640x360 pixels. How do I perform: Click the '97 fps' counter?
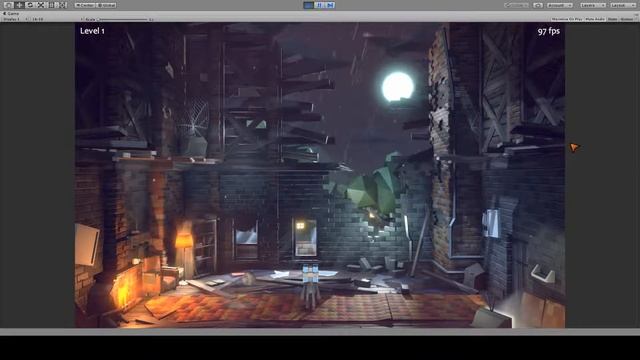(549, 31)
